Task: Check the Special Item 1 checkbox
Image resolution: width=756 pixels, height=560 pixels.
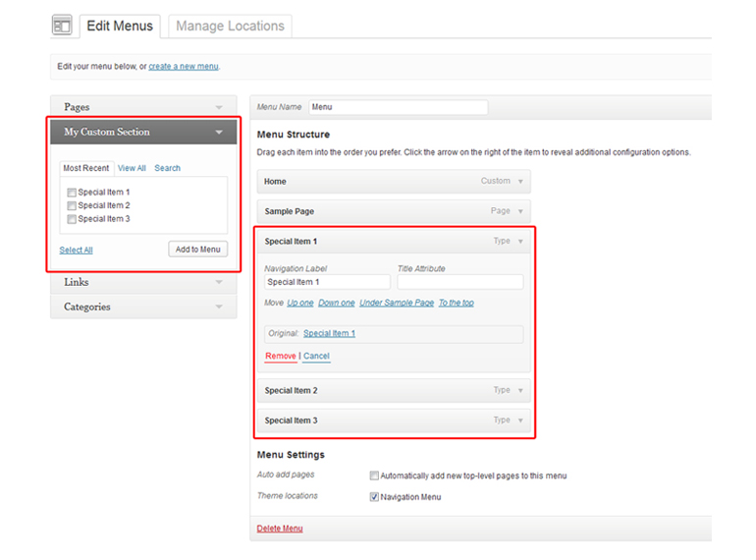Action: coord(72,193)
